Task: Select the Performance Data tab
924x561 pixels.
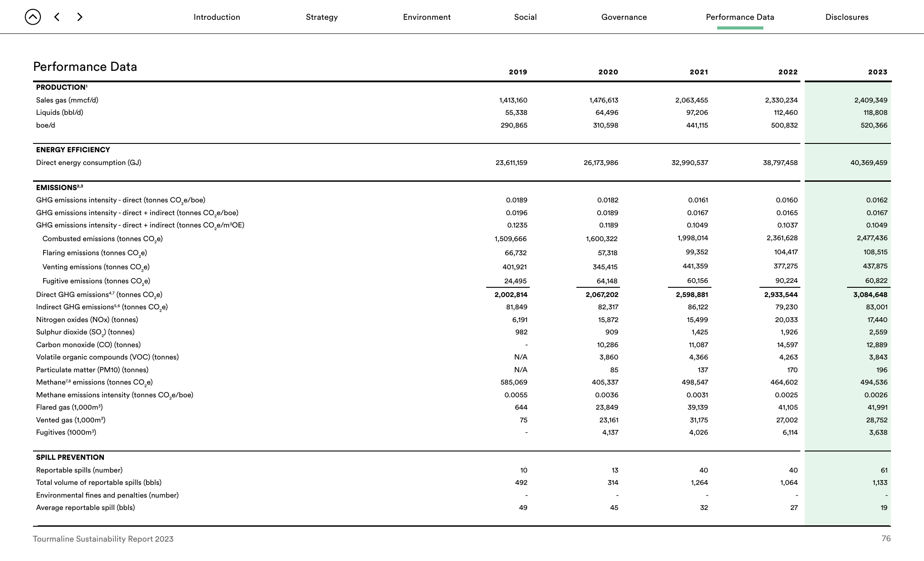Action: [x=740, y=17]
